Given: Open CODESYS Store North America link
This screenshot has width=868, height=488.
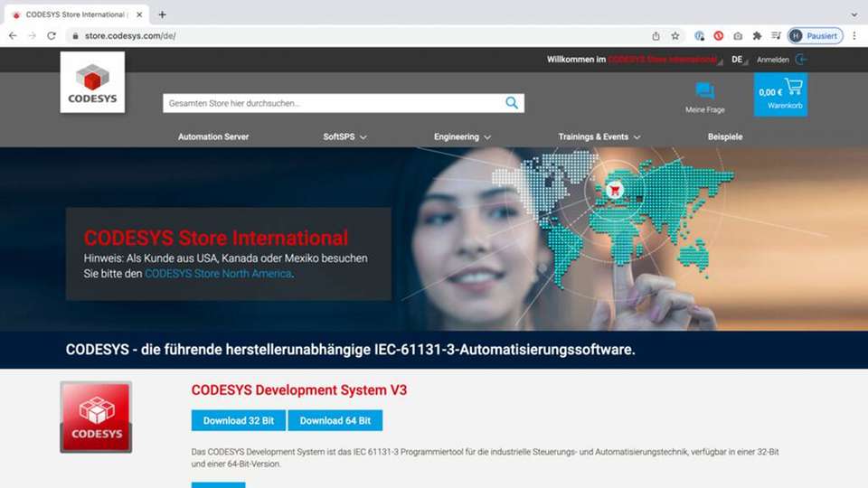Looking at the screenshot, I should tap(218, 273).
